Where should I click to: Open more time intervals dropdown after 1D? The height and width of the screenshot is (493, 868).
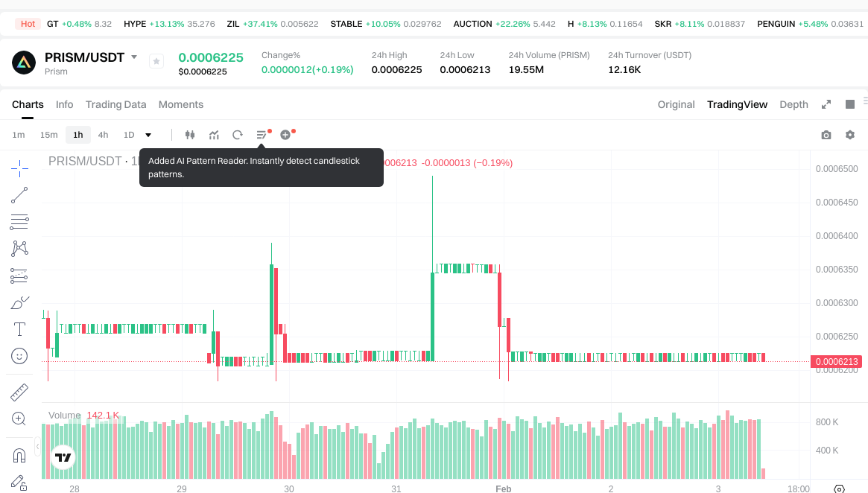coord(148,135)
